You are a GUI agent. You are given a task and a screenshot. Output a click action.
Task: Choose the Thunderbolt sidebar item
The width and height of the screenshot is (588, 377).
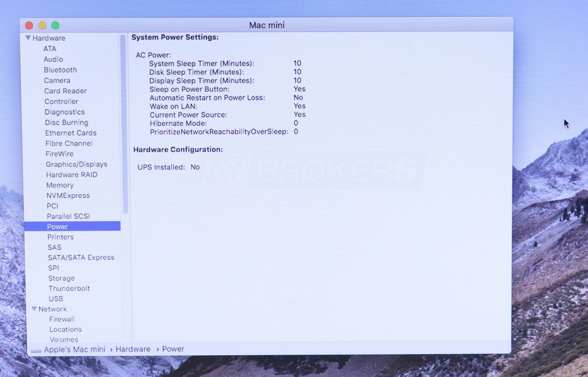69,289
